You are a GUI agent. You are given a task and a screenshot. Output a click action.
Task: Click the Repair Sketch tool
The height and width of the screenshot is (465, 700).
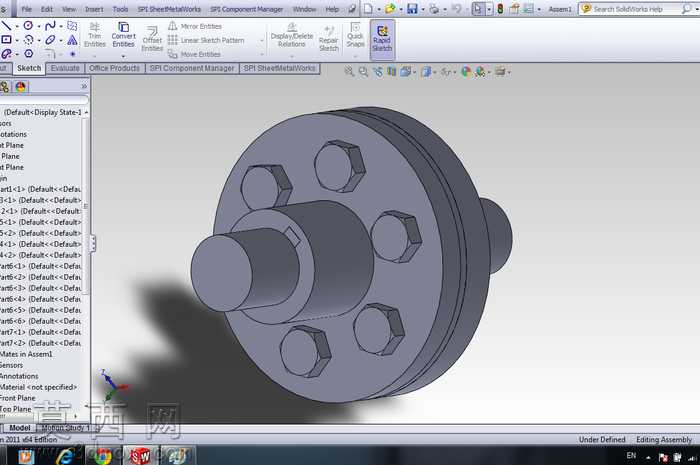coord(329,39)
